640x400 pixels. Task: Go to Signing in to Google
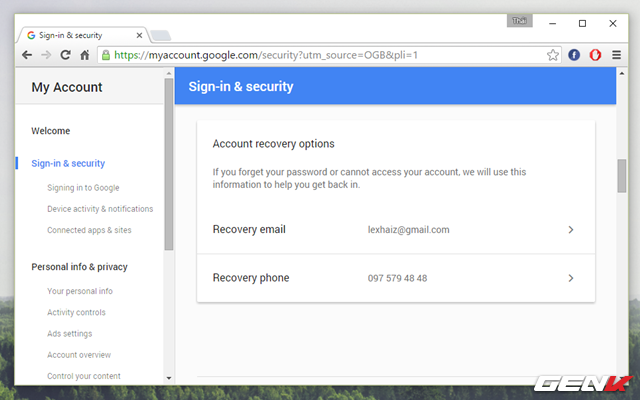tap(83, 187)
